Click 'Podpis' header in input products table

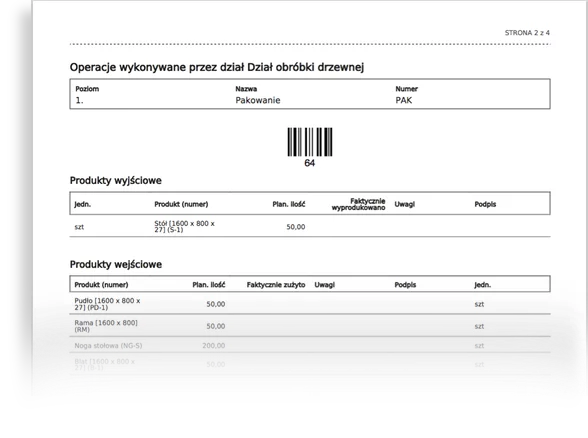point(405,285)
